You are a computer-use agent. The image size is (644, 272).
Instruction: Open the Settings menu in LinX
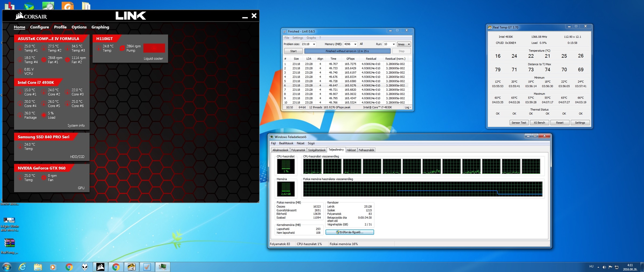coord(298,38)
